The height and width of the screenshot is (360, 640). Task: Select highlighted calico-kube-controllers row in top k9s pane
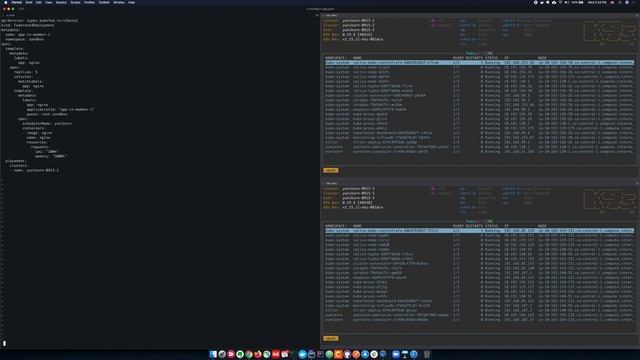click(480, 63)
